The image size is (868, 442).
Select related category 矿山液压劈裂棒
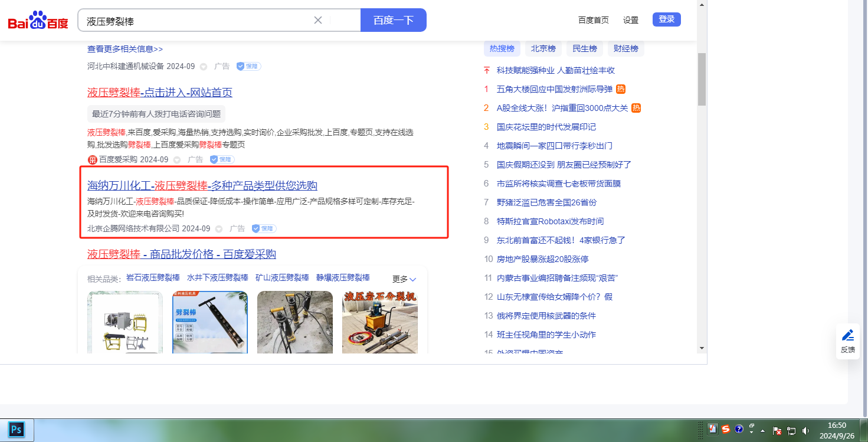point(282,277)
